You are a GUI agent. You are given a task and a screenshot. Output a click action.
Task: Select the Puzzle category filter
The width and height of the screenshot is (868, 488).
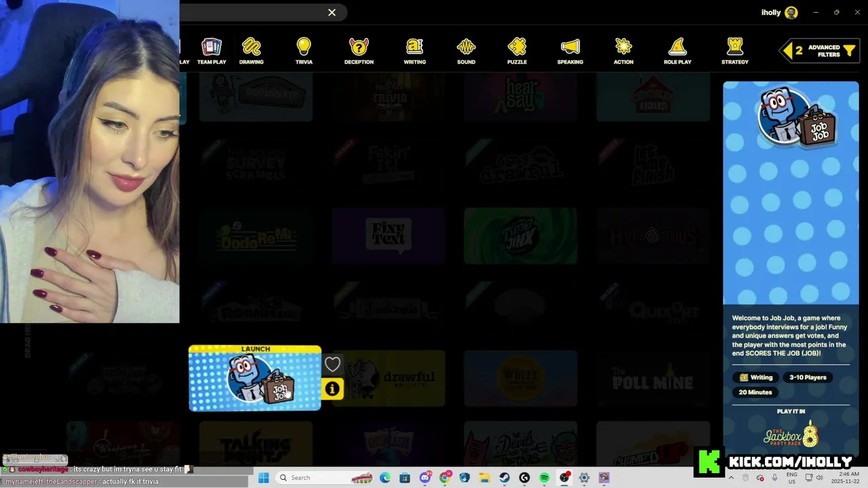[x=517, y=51]
